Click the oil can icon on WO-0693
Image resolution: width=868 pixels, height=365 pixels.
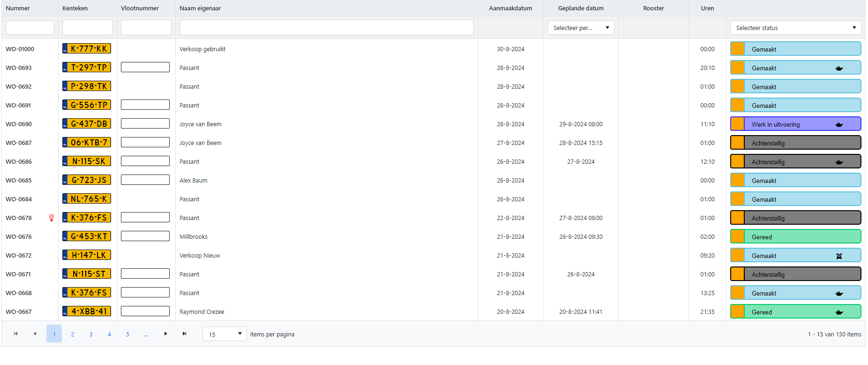[x=839, y=68]
